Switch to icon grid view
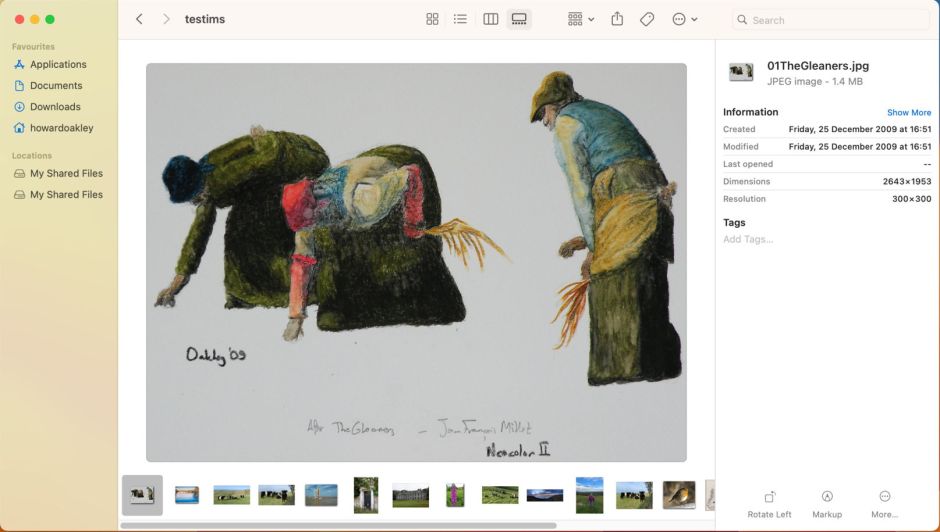Viewport: 940px width, 532px height. point(432,19)
